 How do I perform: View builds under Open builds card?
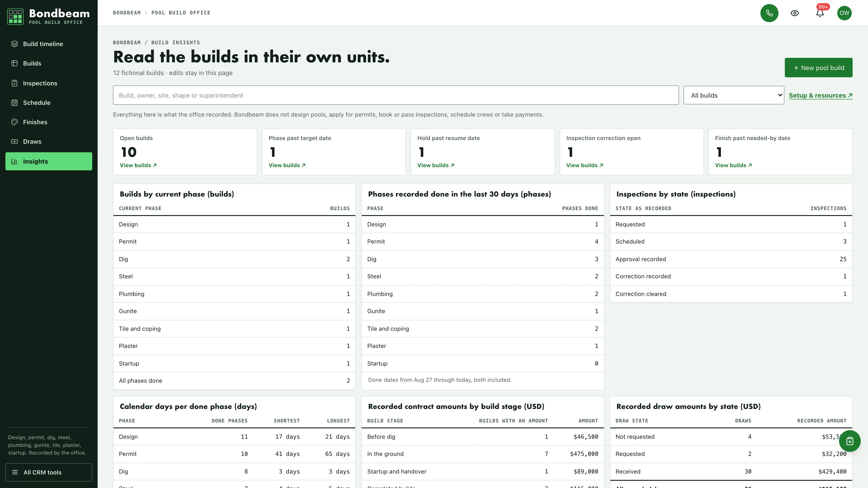(138, 165)
